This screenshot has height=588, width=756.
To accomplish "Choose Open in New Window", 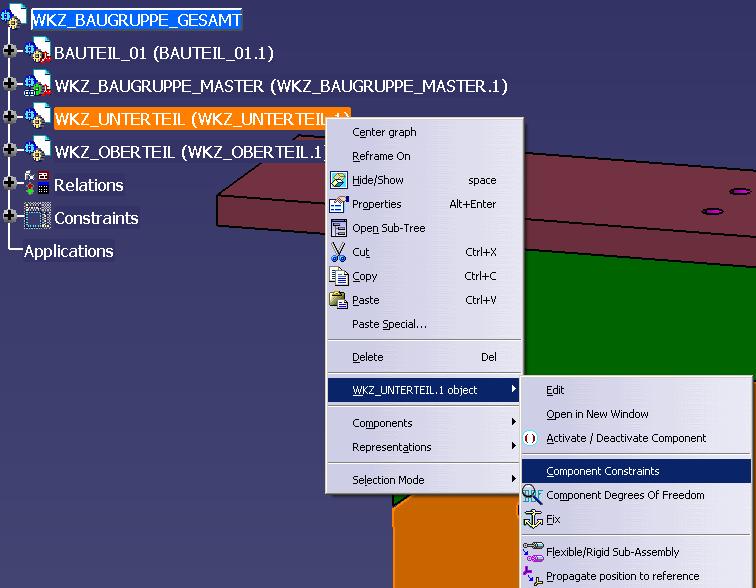I will (636, 414).
